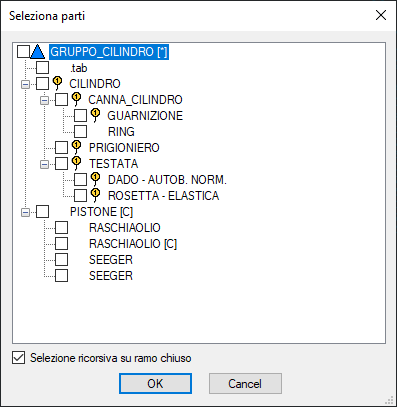Click the pin icon for DADO - AUTOB. NORM.
Viewport: 397px width, 407px height.
pyautogui.click(x=96, y=179)
